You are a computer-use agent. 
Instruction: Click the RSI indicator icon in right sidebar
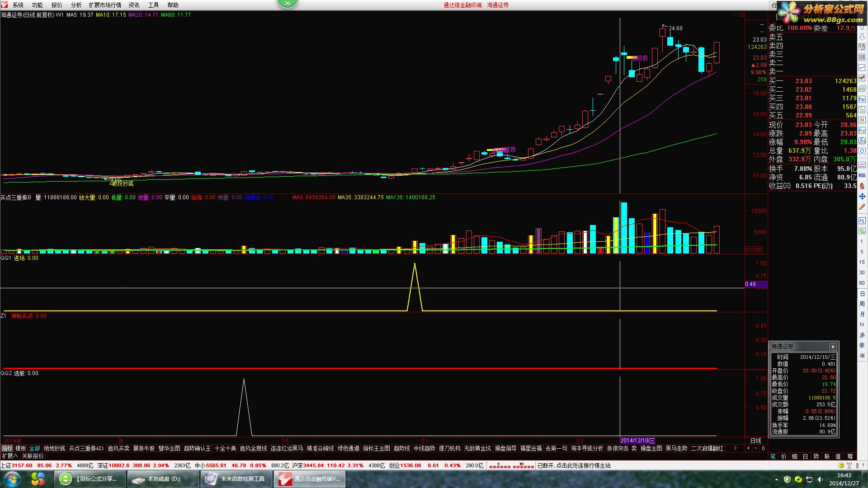click(x=862, y=175)
